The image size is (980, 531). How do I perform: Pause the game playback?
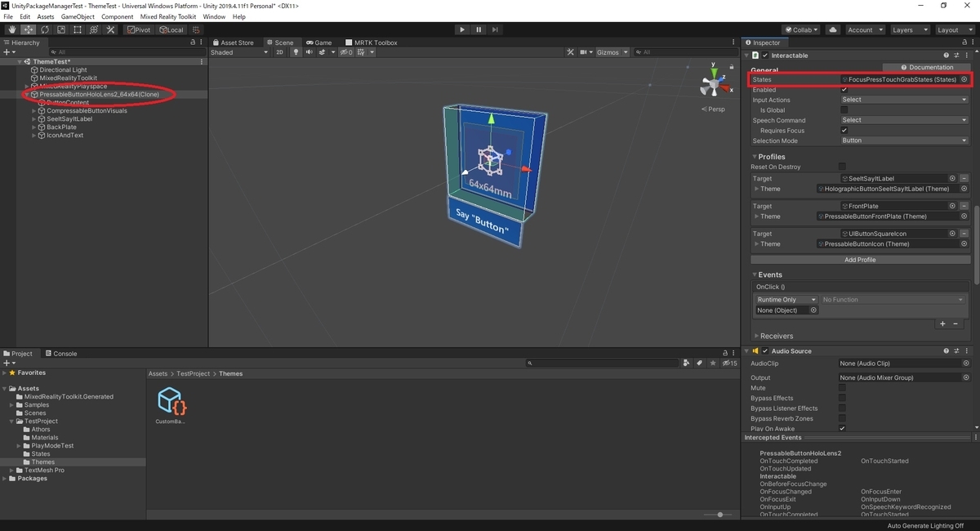tap(479, 29)
